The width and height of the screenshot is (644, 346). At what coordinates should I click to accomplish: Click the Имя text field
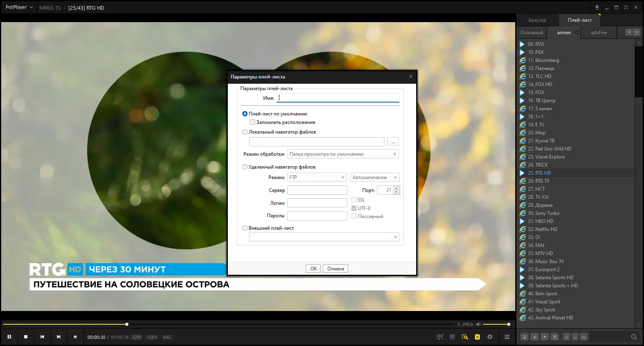(x=338, y=98)
